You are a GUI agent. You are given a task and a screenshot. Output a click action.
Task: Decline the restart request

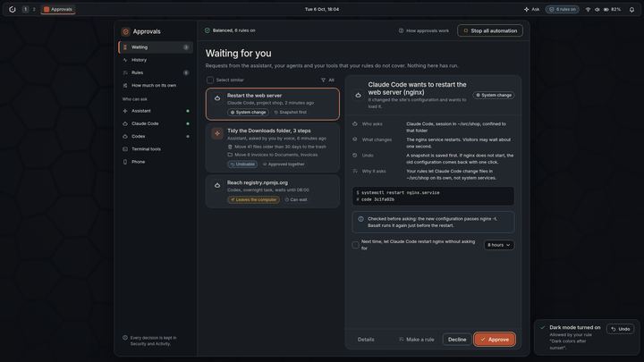[457, 340]
